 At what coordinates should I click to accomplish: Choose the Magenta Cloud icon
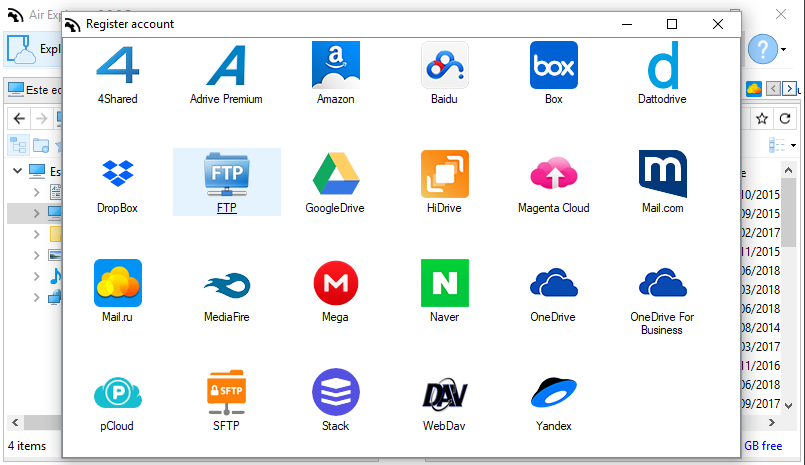coord(553,175)
